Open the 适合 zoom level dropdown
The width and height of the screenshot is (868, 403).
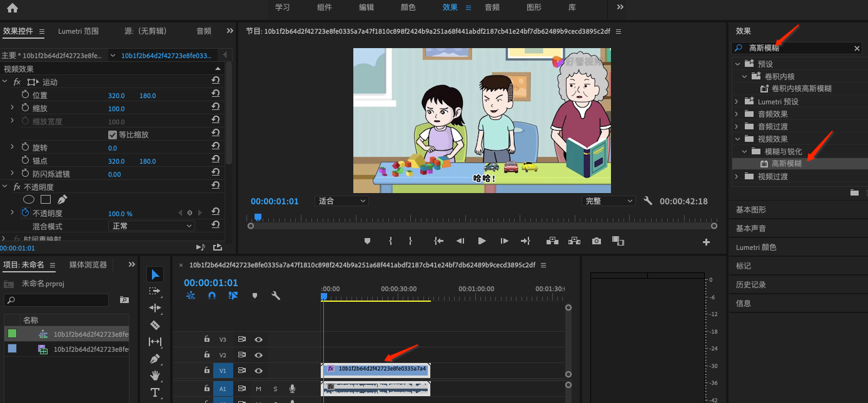click(x=341, y=201)
